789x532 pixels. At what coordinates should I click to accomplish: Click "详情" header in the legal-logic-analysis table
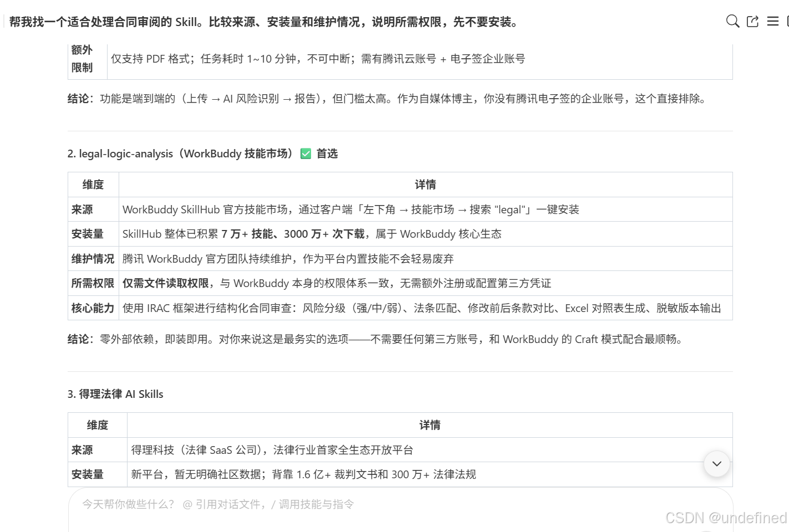point(425,185)
